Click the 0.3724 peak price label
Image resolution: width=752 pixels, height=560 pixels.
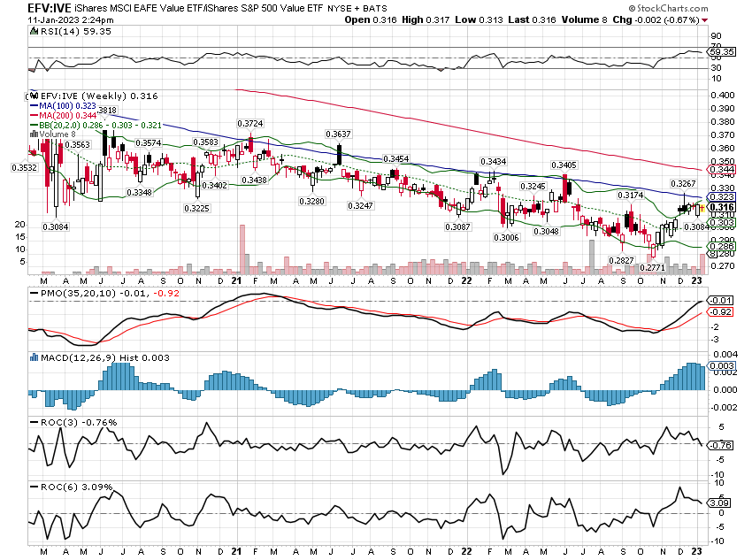(x=249, y=124)
